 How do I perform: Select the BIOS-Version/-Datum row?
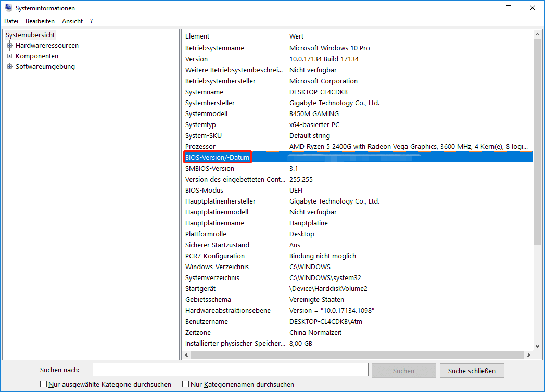[x=358, y=157]
